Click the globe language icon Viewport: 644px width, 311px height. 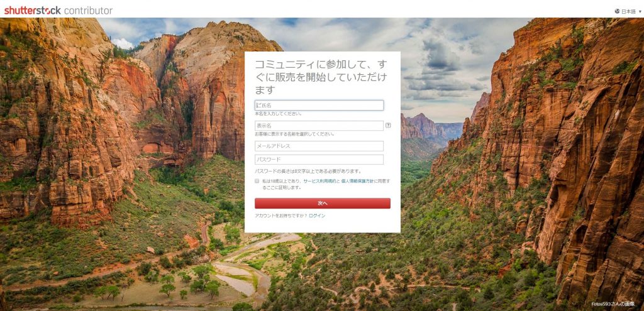tap(617, 11)
